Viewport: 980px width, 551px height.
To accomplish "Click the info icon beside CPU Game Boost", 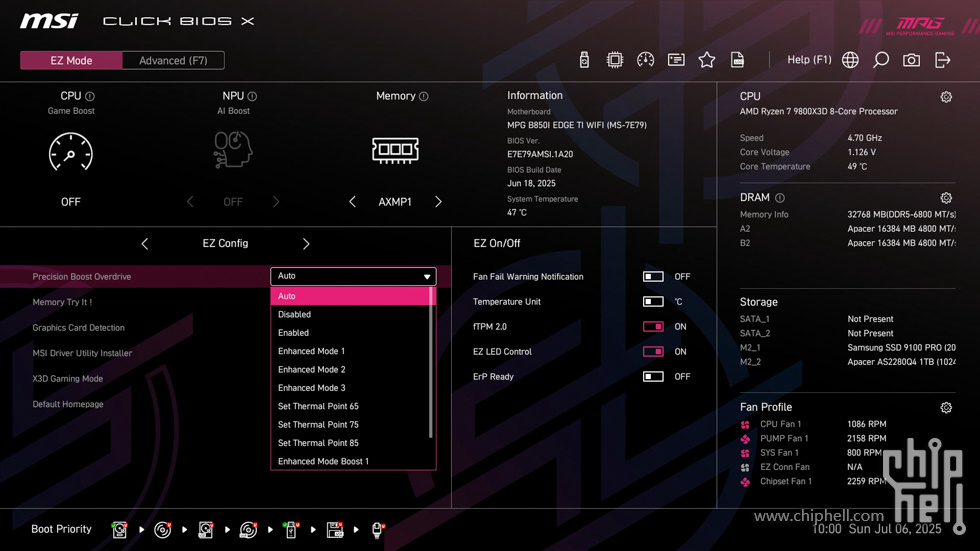I will [x=90, y=96].
